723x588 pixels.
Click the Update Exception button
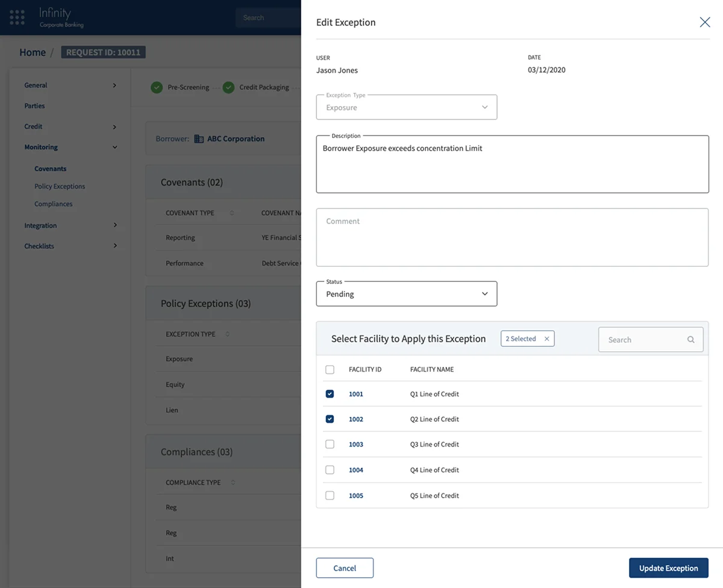[x=669, y=568]
